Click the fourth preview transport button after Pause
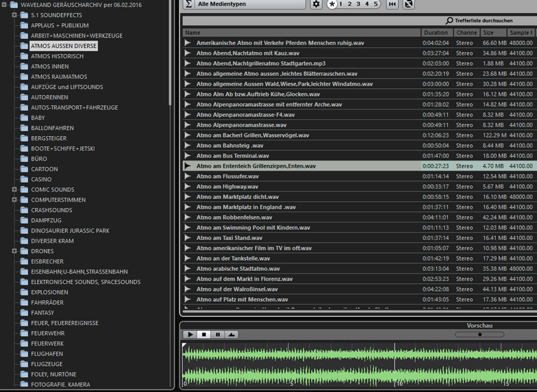 (x=232, y=335)
